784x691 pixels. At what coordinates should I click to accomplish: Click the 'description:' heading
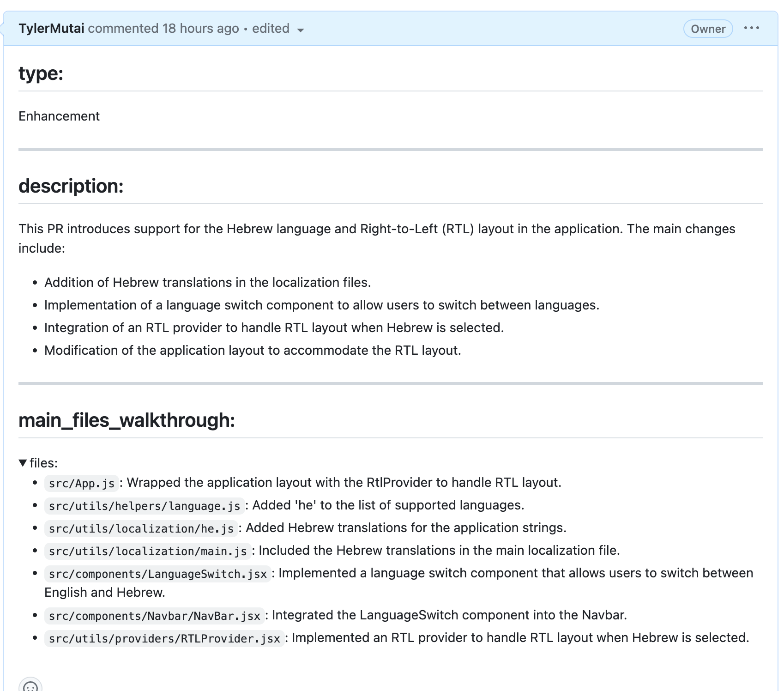click(71, 186)
